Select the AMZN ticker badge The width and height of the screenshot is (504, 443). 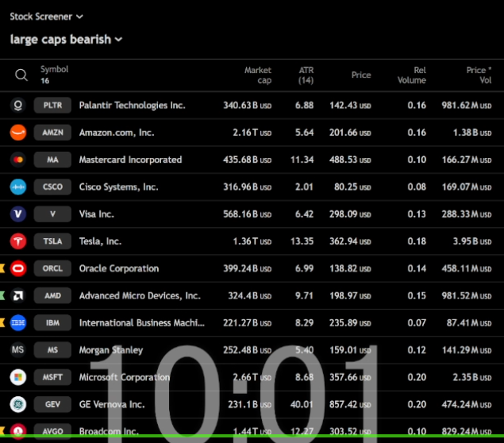tap(52, 133)
